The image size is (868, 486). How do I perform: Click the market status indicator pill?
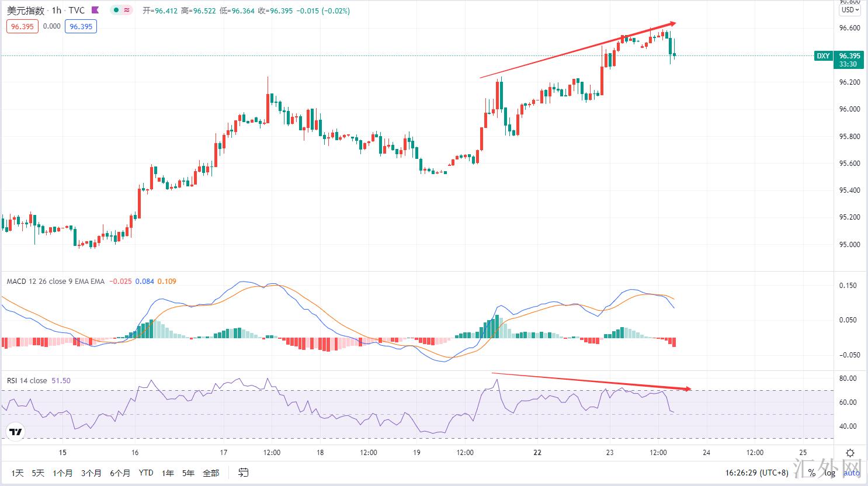pyautogui.click(x=122, y=11)
